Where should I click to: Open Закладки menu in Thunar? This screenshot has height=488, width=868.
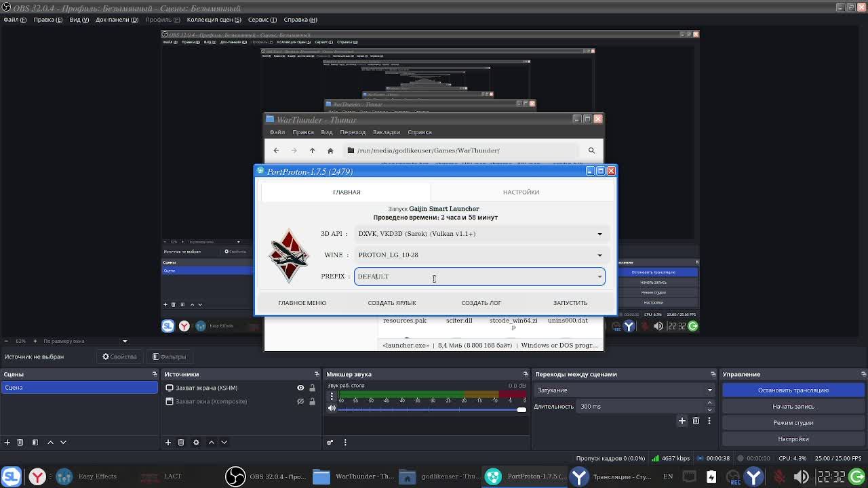coord(387,132)
